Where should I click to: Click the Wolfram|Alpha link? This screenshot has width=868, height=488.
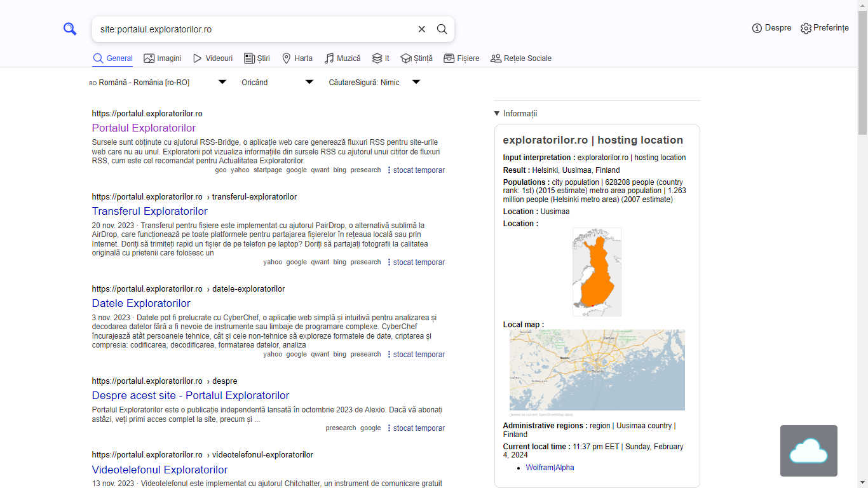549,467
